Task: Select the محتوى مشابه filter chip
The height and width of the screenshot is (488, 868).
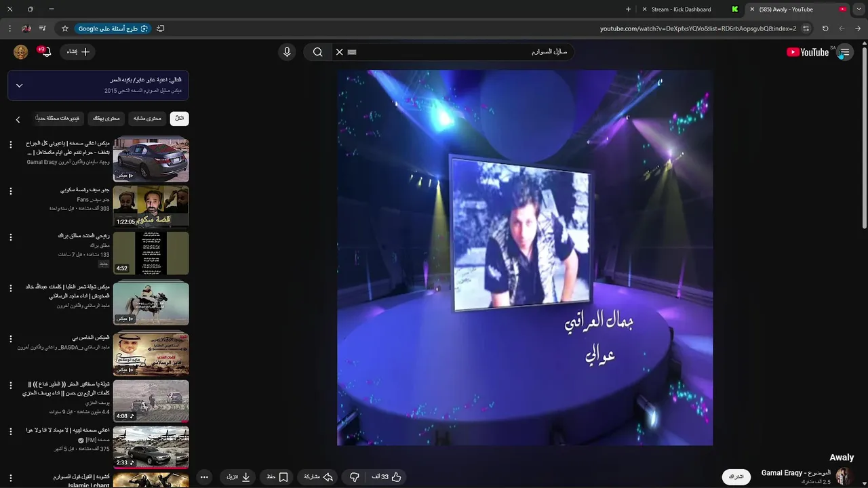Action: 147,119
